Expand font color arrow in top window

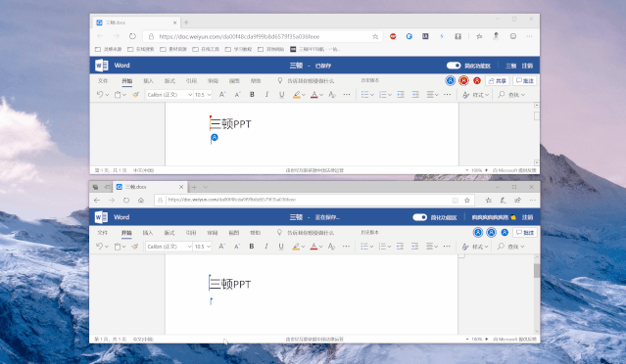[321, 95]
